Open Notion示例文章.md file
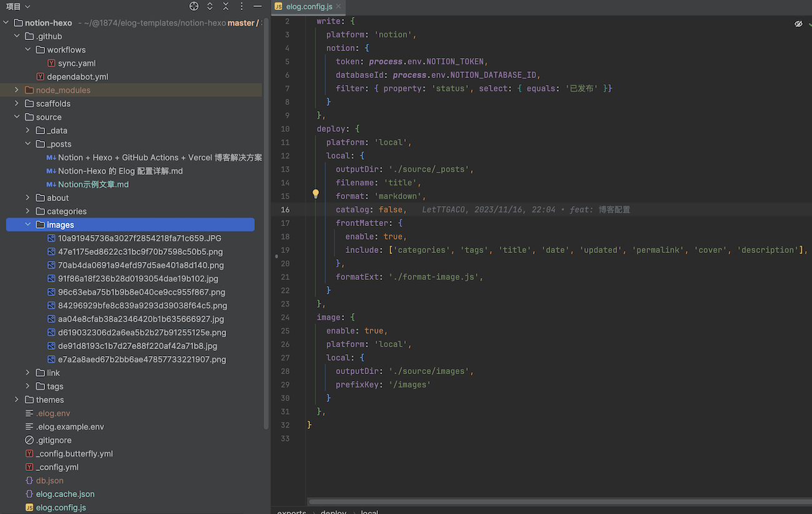Viewport: 812px width, 514px height. (93, 184)
